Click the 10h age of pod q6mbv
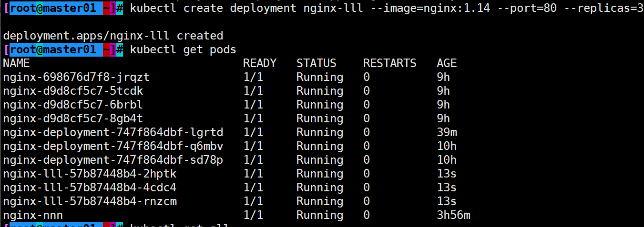 447,146
